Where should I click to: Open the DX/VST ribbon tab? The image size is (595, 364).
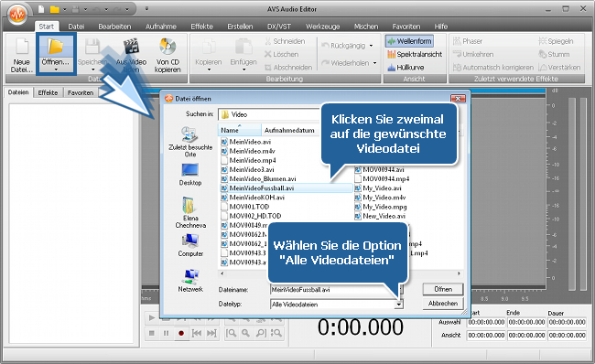(x=279, y=27)
